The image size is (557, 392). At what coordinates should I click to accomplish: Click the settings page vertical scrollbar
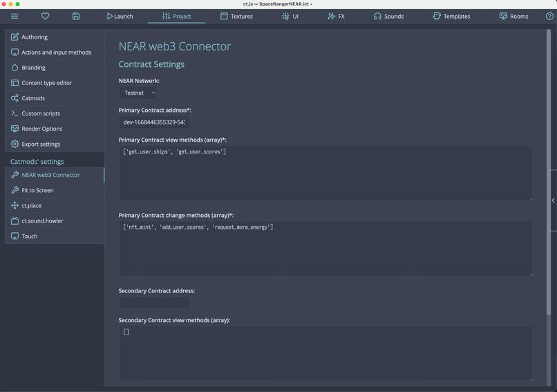pos(549,172)
